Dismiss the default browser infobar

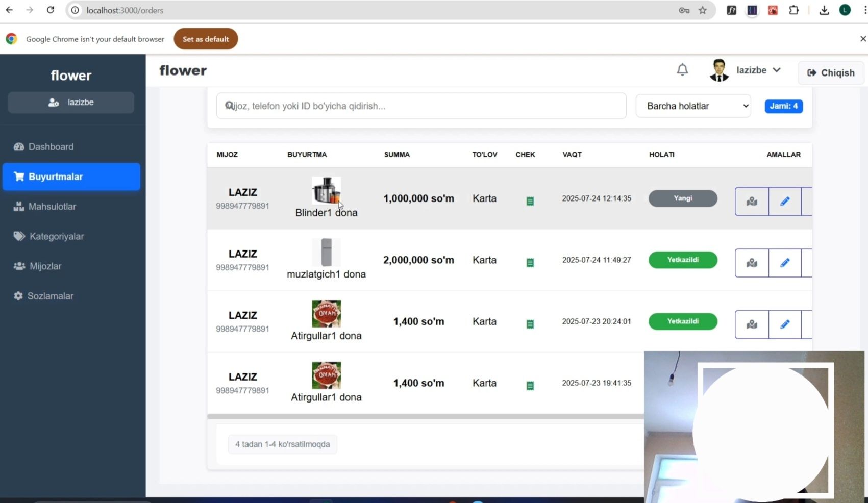pos(862,39)
